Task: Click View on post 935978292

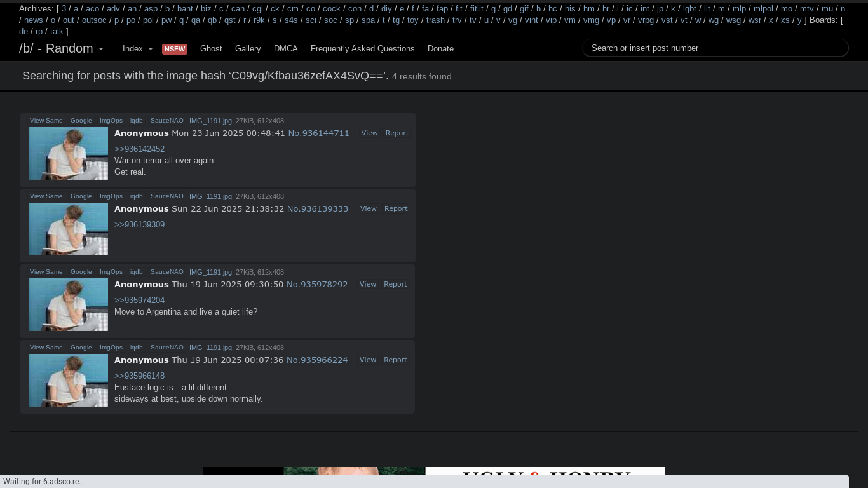Action: click(368, 284)
